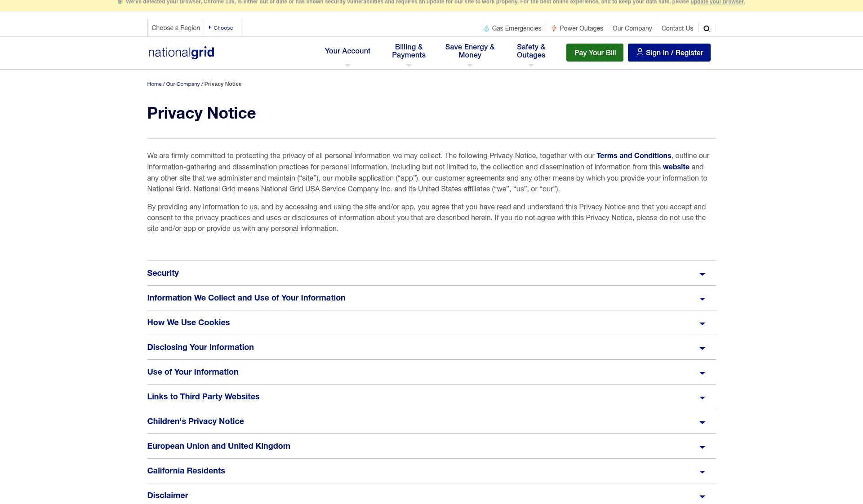Open the Contact Us link
The height and width of the screenshot is (504, 863).
click(x=677, y=28)
